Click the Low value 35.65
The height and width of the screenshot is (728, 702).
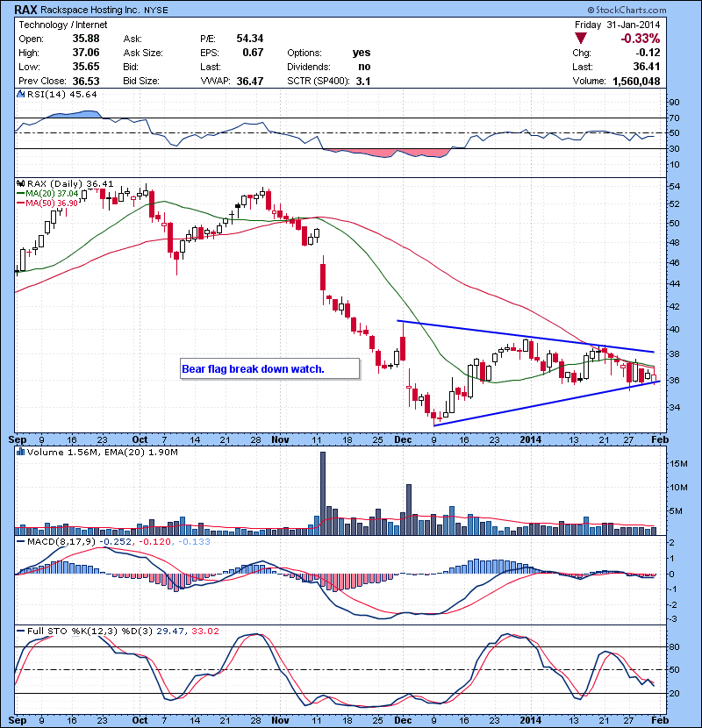pos(86,67)
